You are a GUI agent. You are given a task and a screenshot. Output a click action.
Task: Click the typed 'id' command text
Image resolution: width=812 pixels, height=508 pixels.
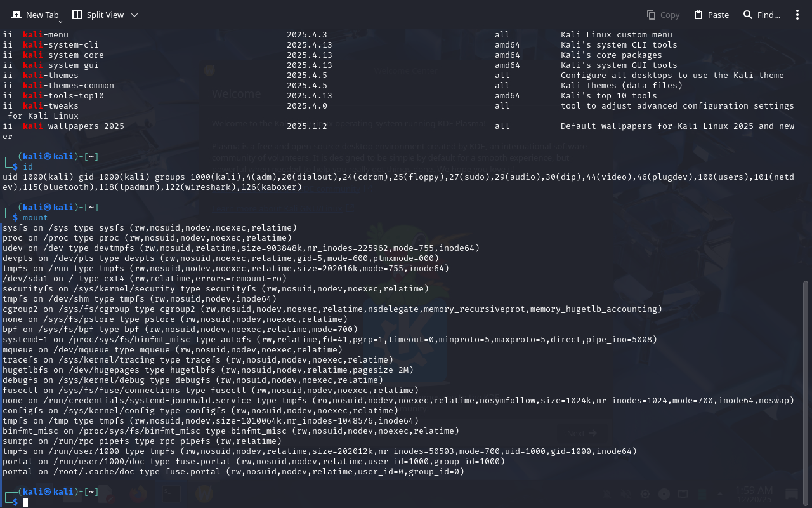point(28,167)
